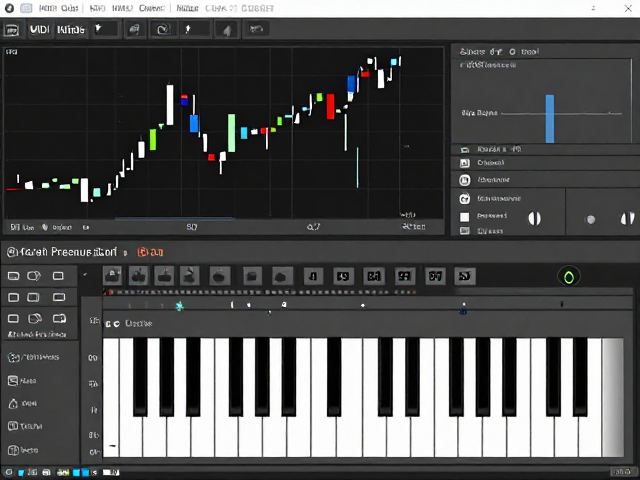Image resolution: width=640 pixels, height=480 pixels.
Task: Click the refresh-style rounded square toolbar icon
Action: click(162, 29)
